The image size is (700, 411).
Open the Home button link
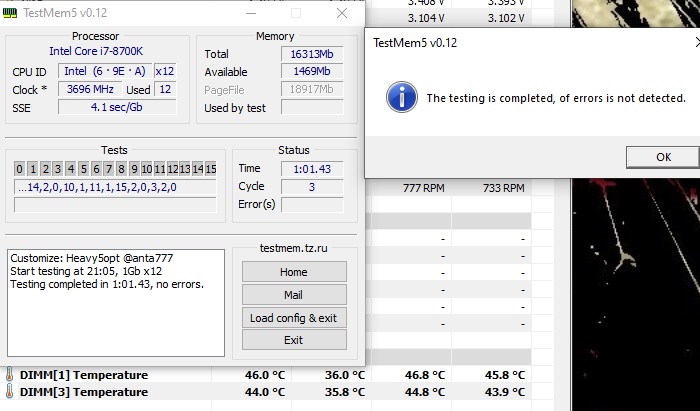coord(294,272)
